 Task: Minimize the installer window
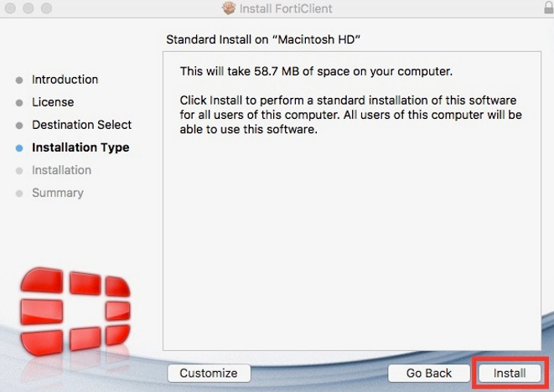click(28, 8)
